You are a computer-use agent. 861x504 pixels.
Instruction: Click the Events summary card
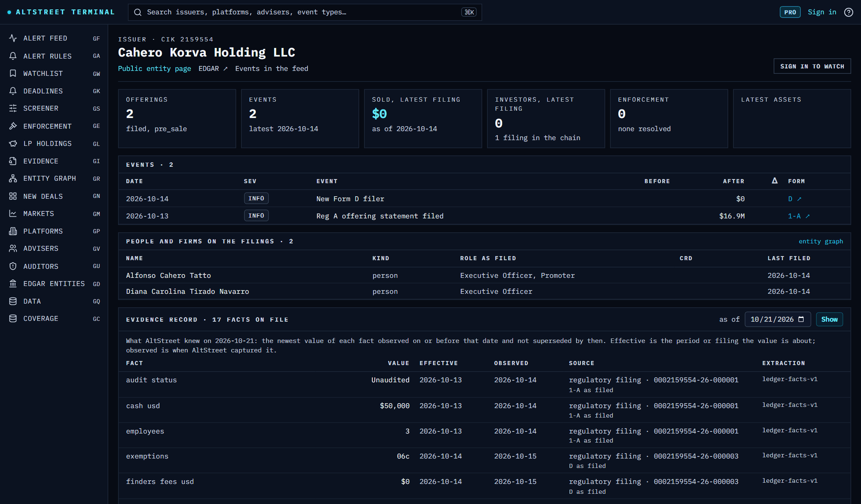point(300,118)
